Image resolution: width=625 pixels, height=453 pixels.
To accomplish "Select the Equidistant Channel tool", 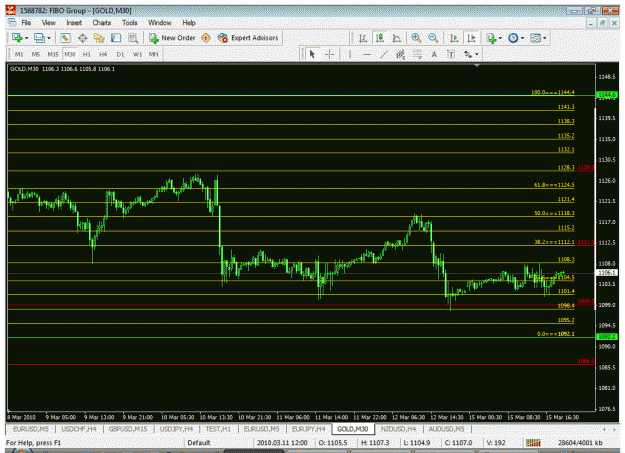I will coord(401,54).
